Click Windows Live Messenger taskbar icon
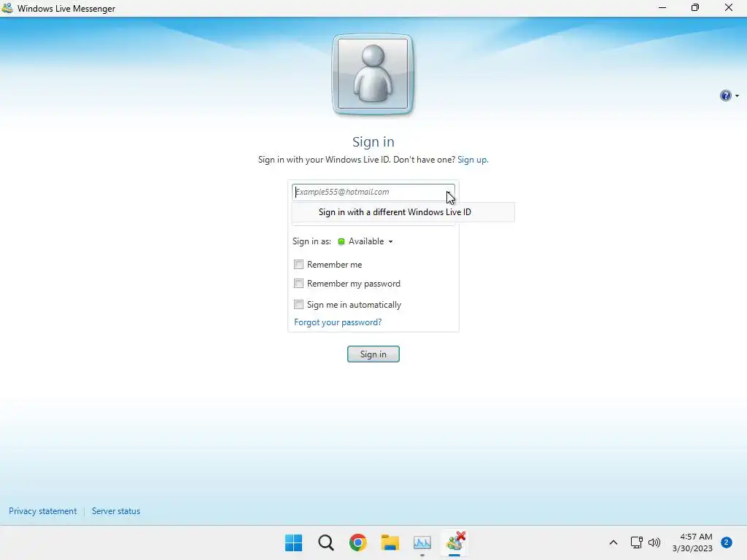747x560 pixels. pos(455,542)
